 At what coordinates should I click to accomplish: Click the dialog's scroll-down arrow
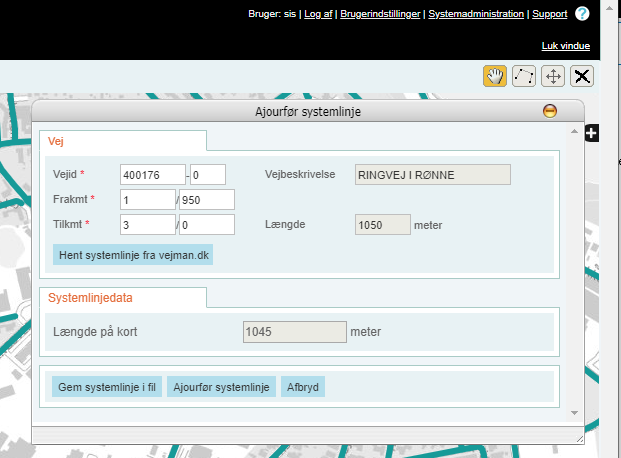(x=574, y=412)
